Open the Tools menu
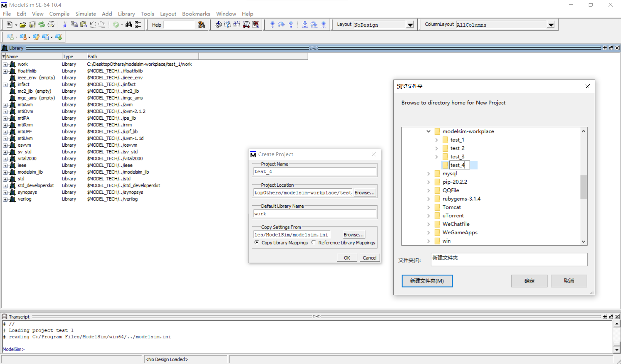Viewport: 621px width, 364px height. click(147, 14)
